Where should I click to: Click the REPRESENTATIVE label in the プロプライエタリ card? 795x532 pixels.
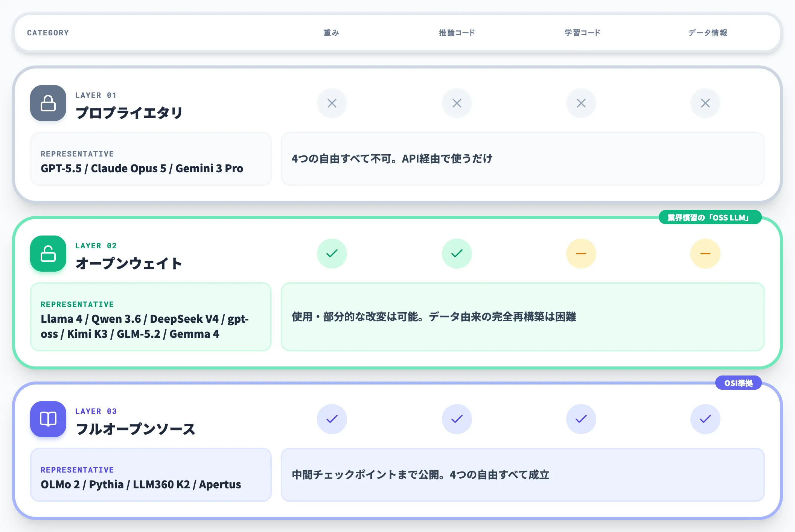[x=77, y=154]
